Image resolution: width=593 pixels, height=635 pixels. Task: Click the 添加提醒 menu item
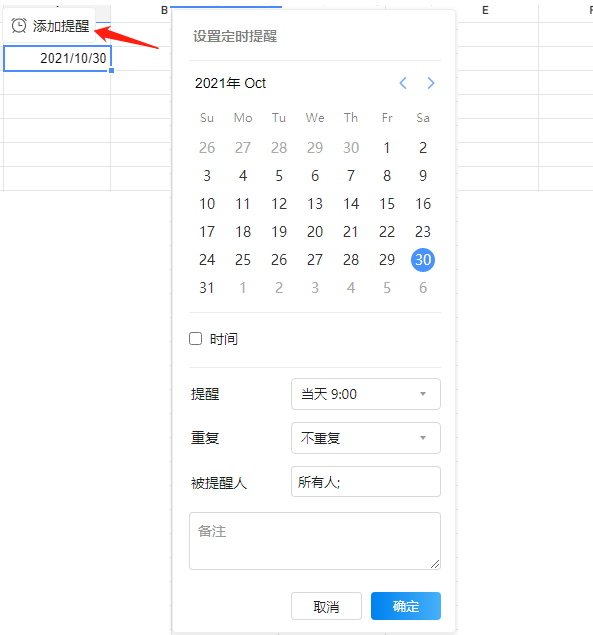pos(49,26)
